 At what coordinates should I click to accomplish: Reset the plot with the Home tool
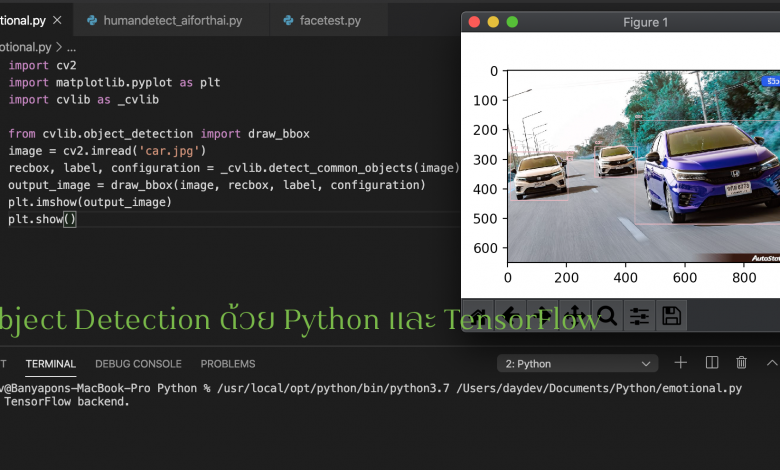click(479, 316)
